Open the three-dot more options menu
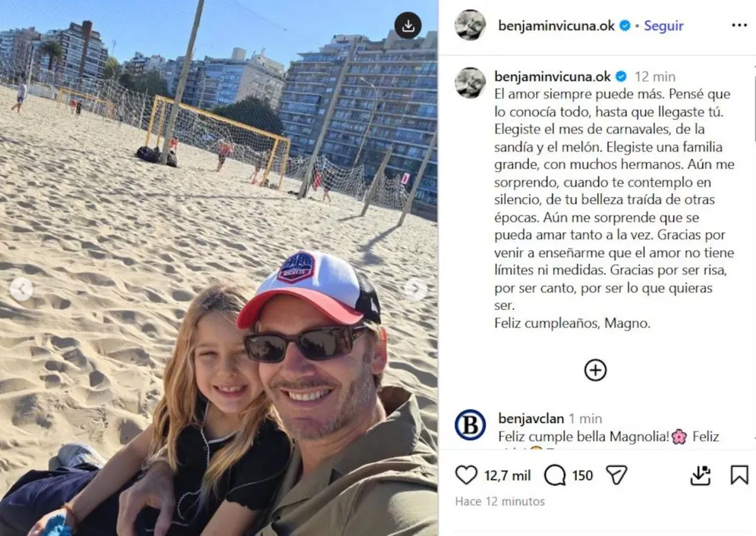The image size is (756, 536). pos(739,25)
